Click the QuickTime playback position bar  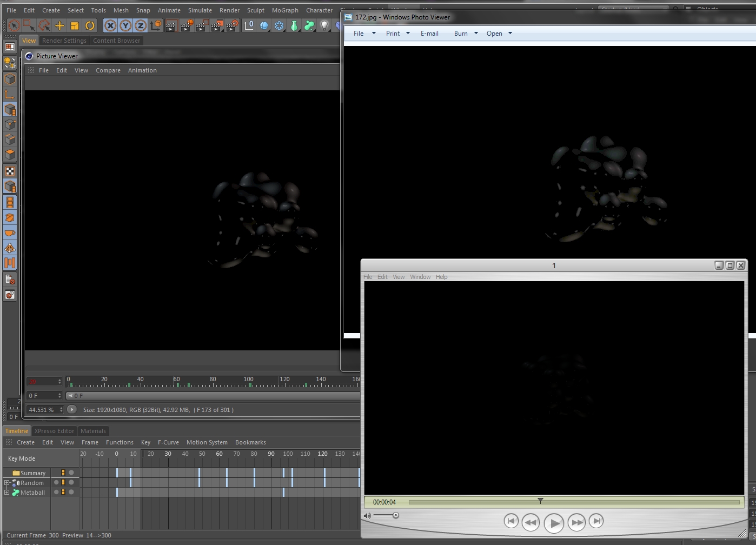coord(574,502)
